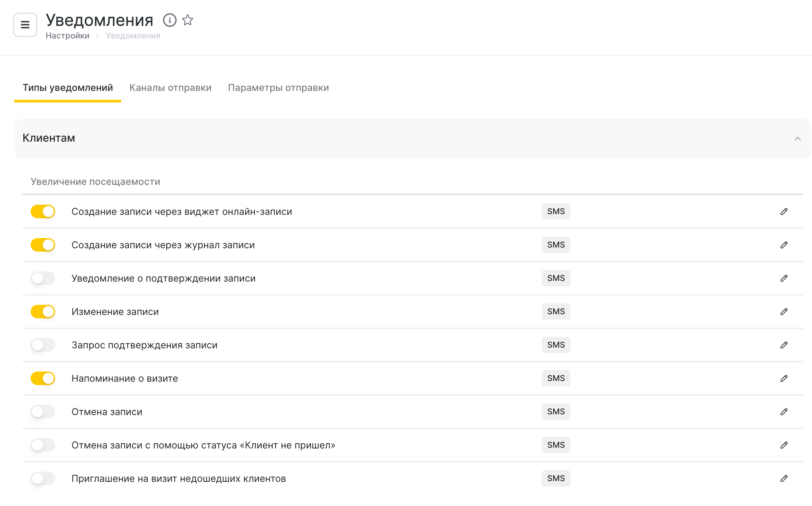This screenshot has height=506, width=812.
Task: Enable the «Клиент не пришел» cancellation toggle
Action: pyautogui.click(x=43, y=445)
